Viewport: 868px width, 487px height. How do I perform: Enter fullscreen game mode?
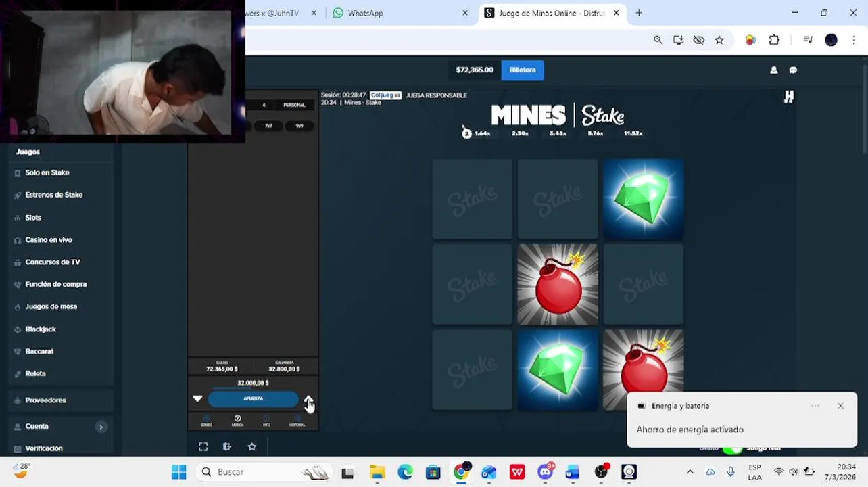[203, 447]
